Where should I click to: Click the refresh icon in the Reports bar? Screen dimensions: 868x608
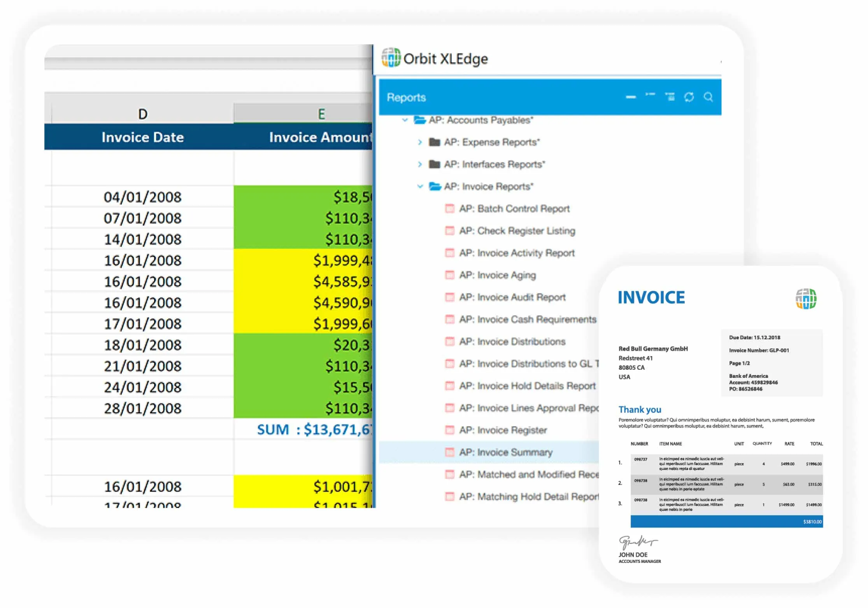(x=689, y=97)
